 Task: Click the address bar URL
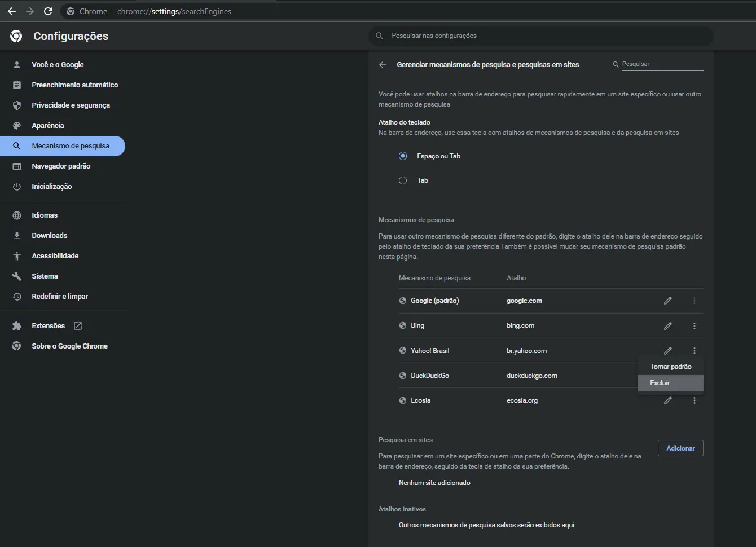tap(174, 11)
